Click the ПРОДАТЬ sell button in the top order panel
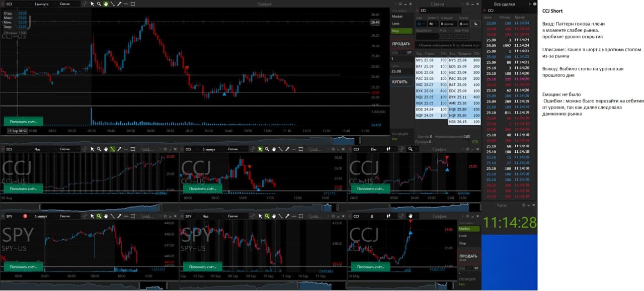Image resolution: width=644 pixels, height=291 pixels. click(x=401, y=44)
